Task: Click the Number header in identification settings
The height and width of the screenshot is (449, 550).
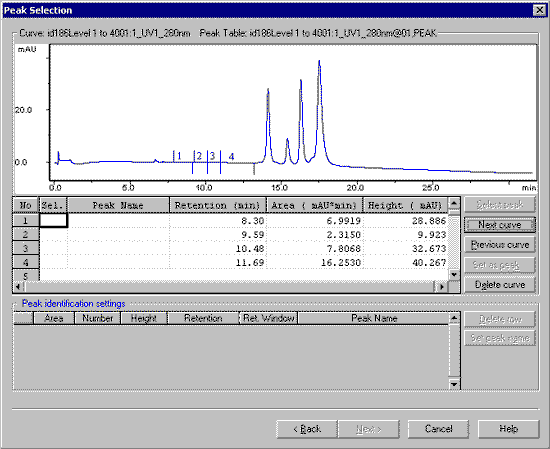Action: point(97,318)
